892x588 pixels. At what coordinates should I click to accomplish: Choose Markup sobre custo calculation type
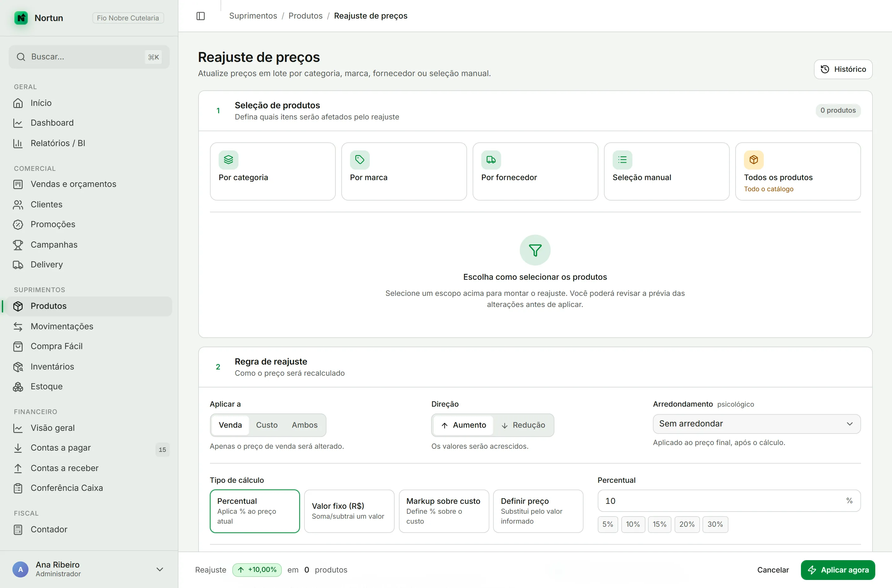(x=444, y=511)
